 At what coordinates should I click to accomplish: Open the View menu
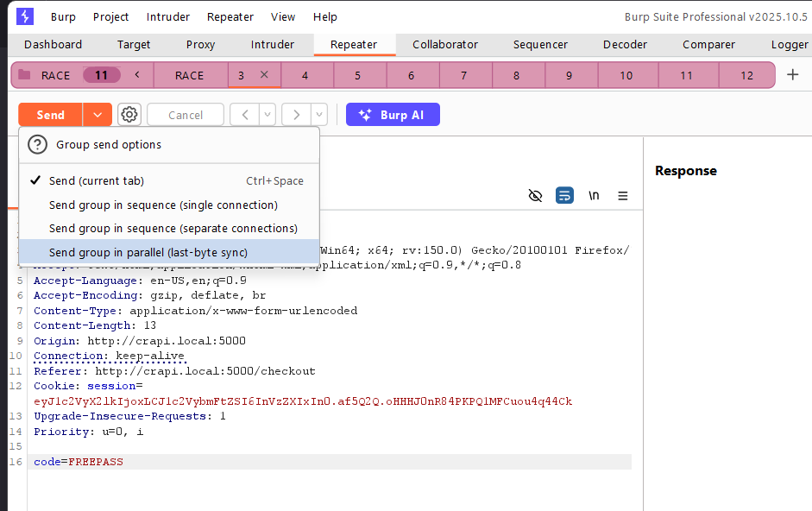(283, 16)
